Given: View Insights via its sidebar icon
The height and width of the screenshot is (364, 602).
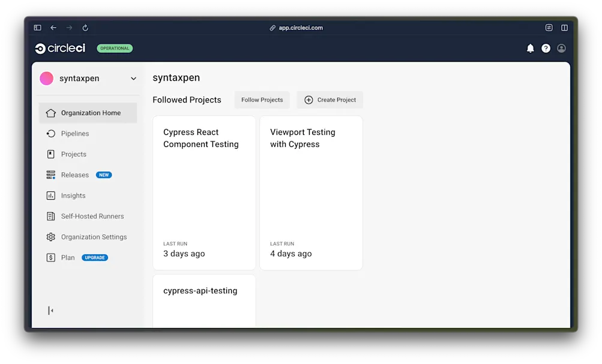Looking at the screenshot, I should coord(51,195).
